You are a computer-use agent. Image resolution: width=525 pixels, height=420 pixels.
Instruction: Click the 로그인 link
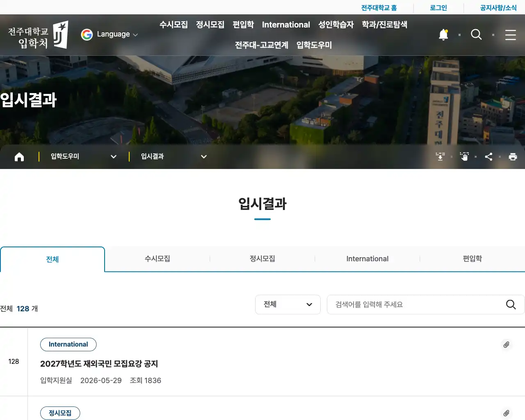(438, 8)
